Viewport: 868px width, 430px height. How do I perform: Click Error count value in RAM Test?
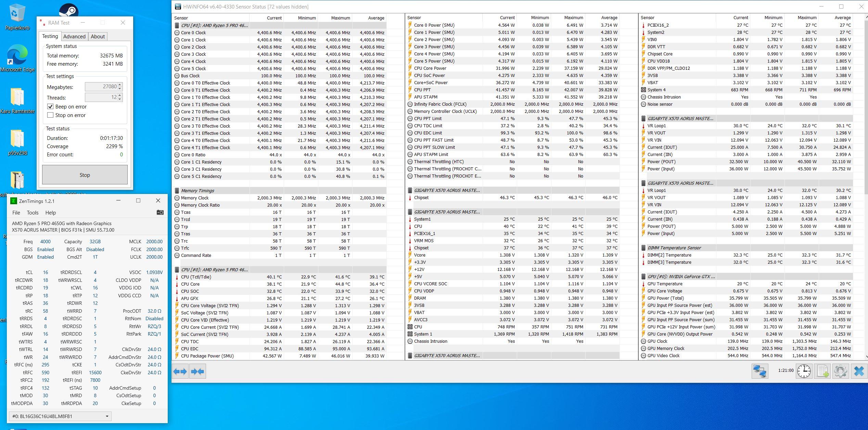click(121, 154)
